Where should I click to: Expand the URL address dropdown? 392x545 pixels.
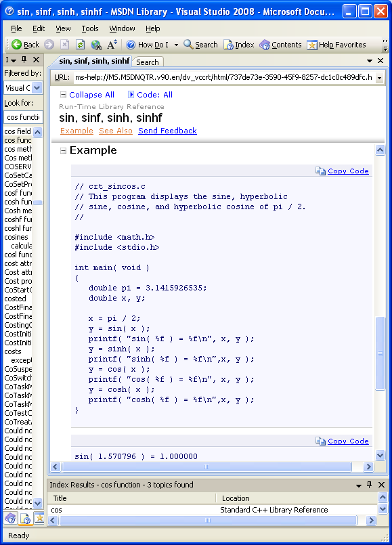point(380,78)
